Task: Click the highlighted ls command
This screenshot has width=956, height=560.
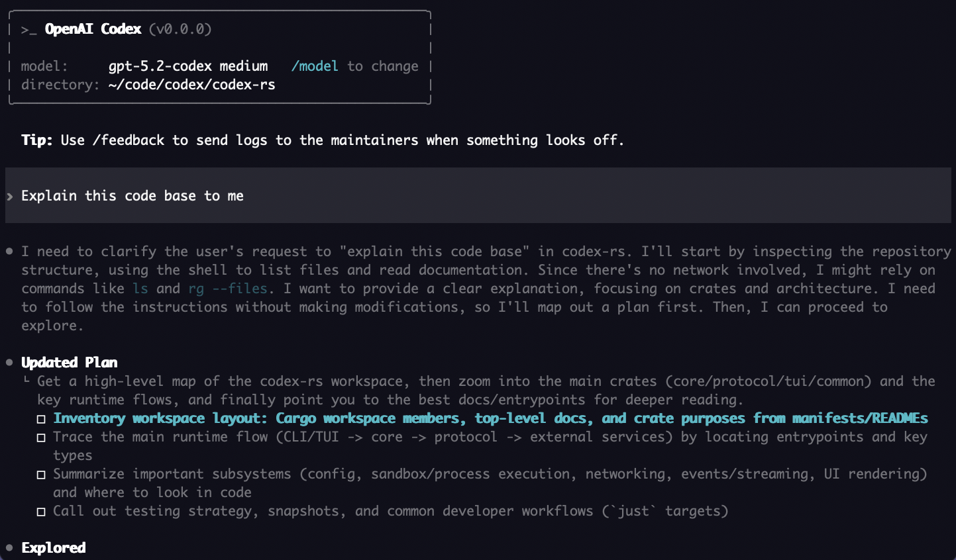Action: click(x=140, y=289)
